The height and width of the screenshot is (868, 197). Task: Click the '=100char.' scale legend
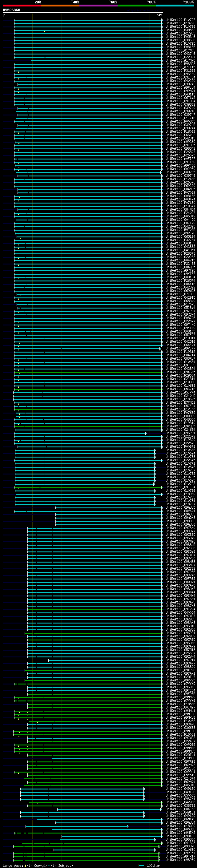(x=153, y=866)
